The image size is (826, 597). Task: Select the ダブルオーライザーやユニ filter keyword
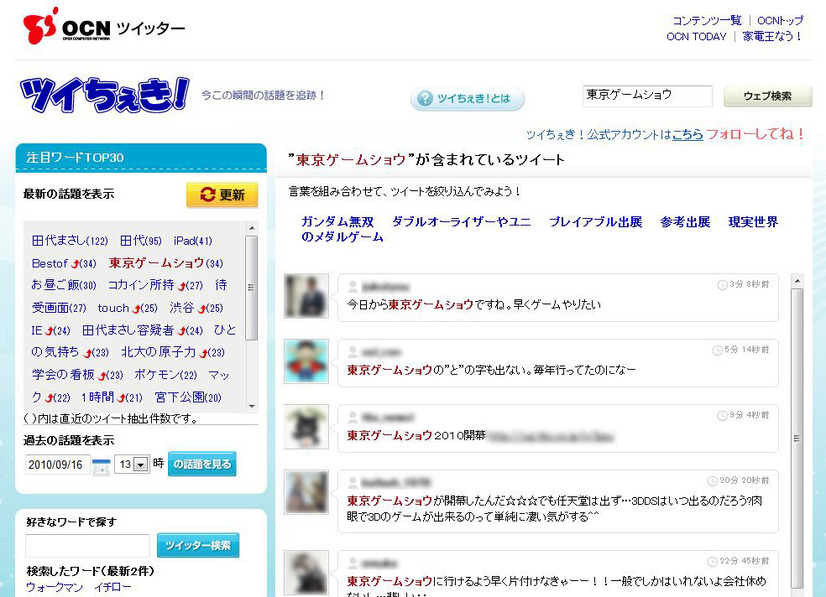[x=461, y=222]
